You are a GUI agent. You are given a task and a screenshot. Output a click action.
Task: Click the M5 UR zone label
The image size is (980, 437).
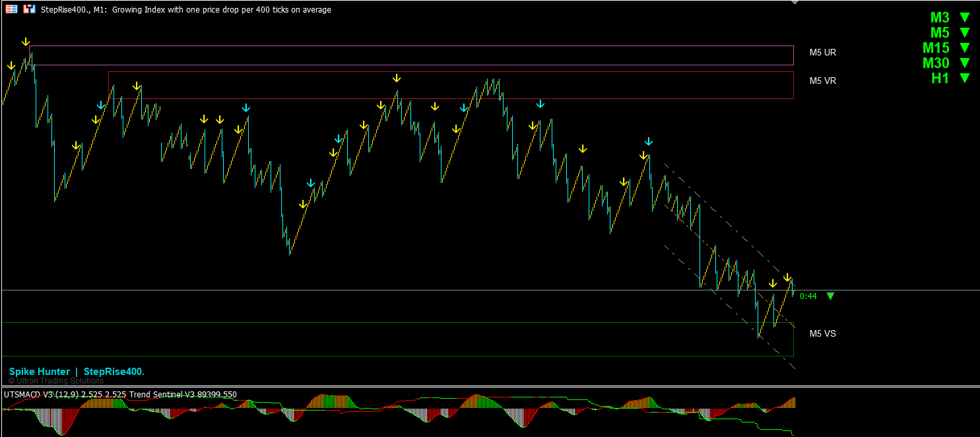[x=823, y=52]
